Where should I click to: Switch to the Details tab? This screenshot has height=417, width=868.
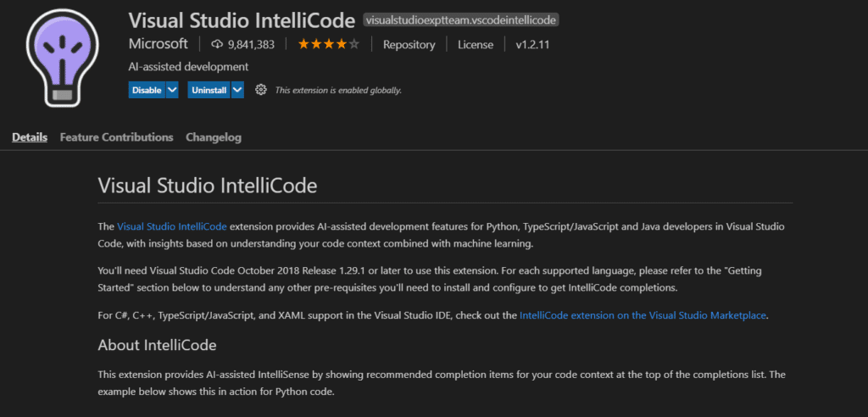click(x=30, y=137)
